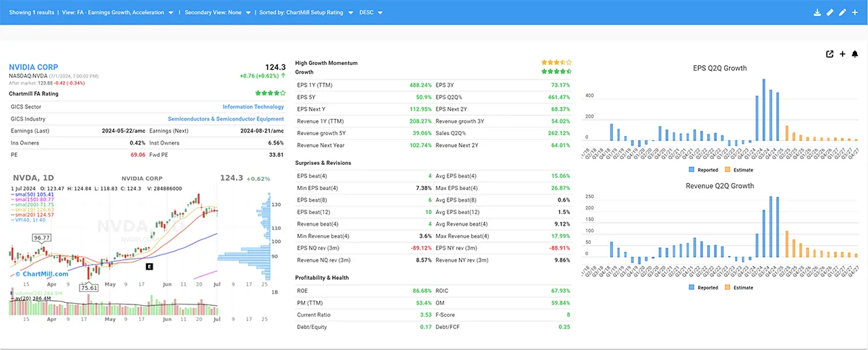Viewport: 868px width, 350px height.
Task: Click Revenue Next Year value 102.74%
Action: point(420,145)
